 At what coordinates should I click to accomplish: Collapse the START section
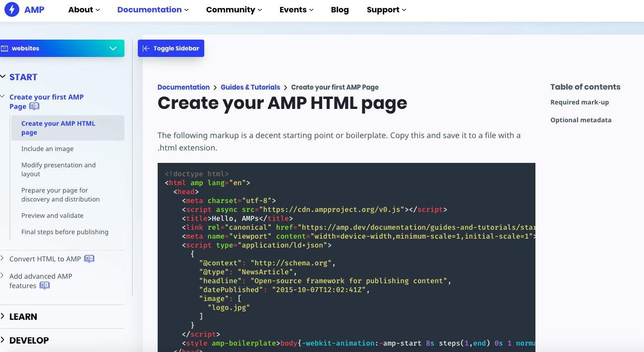[3, 77]
